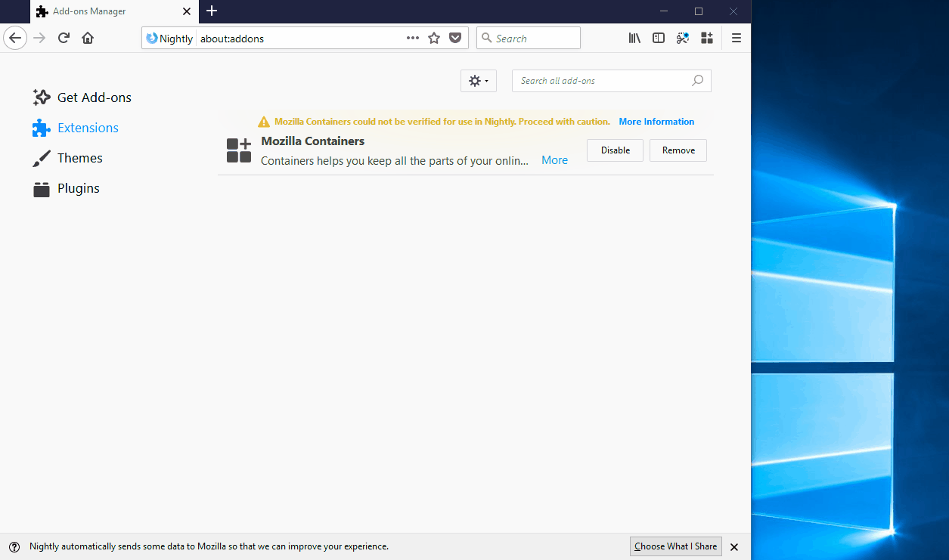Click More to expand extension description

(554, 160)
